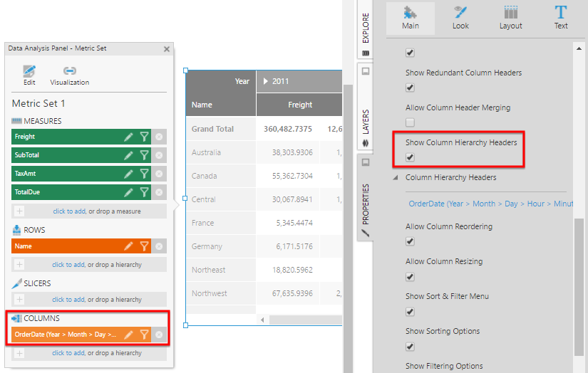
Task: Click 'click to add' link under Measures
Action: [68, 211]
